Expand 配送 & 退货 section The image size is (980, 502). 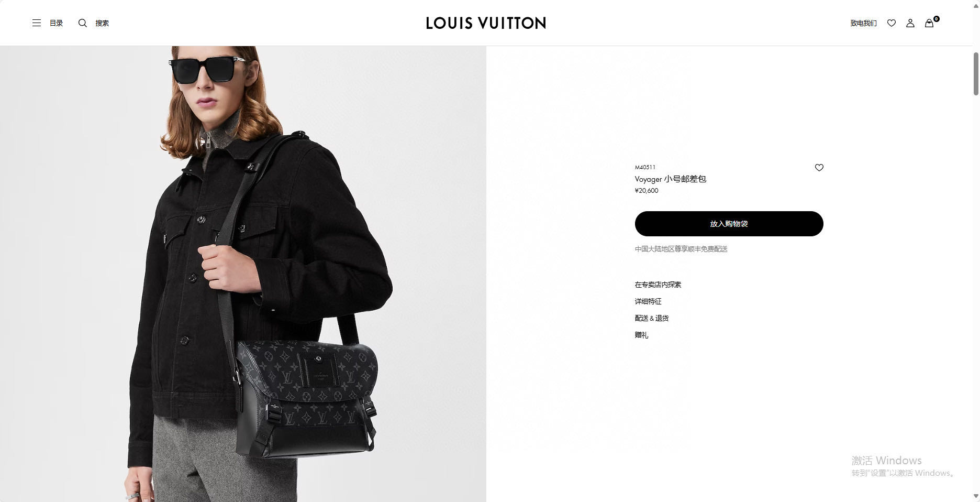point(652,318)
